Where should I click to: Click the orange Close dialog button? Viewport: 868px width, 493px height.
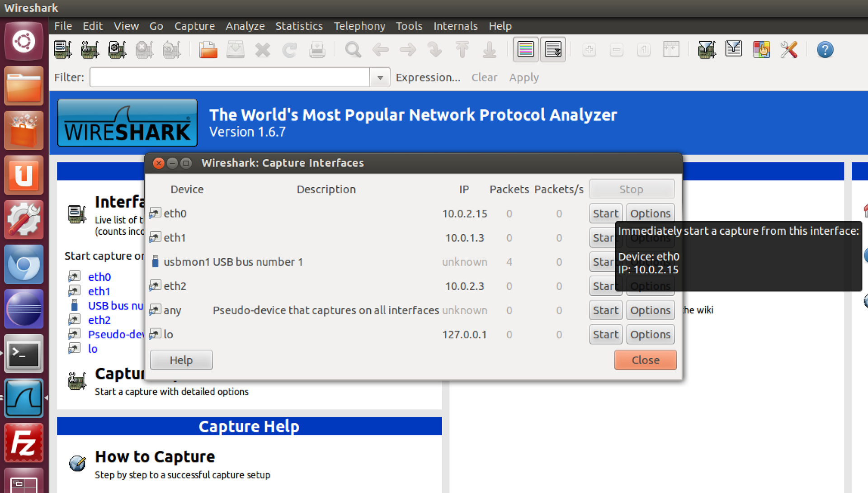tap(646, 360)
